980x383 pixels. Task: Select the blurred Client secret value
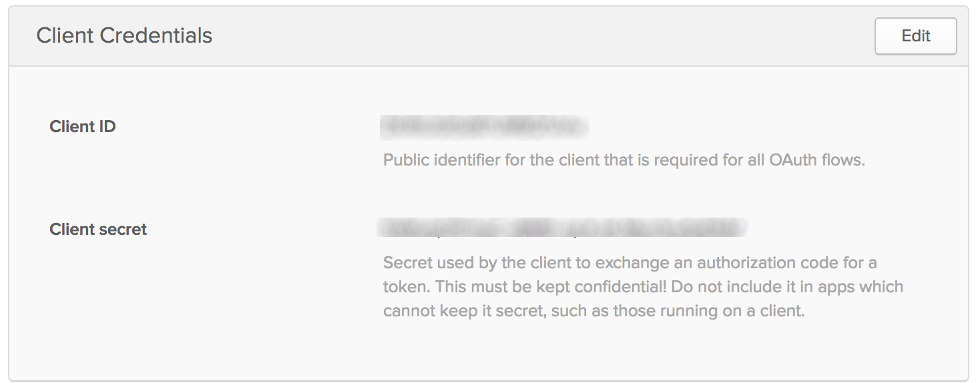(x=562, y=228)
